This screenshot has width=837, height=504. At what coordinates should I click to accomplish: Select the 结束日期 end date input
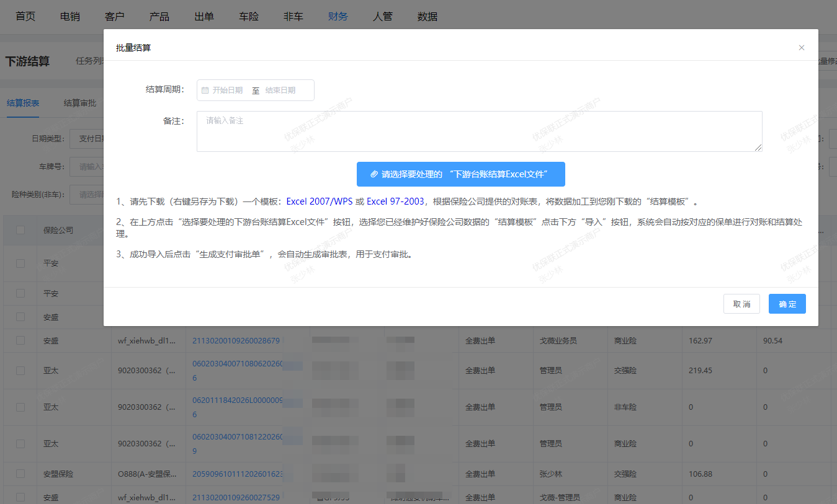point(281,91)
